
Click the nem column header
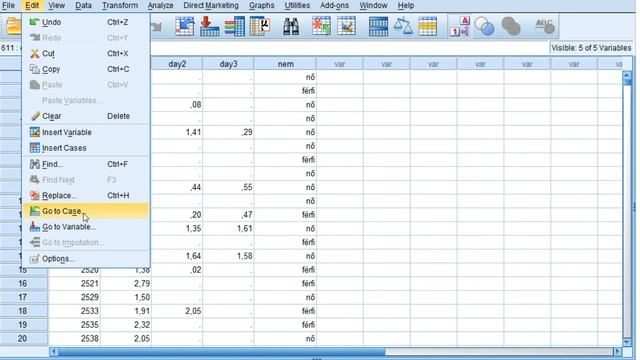coord(285,64)
